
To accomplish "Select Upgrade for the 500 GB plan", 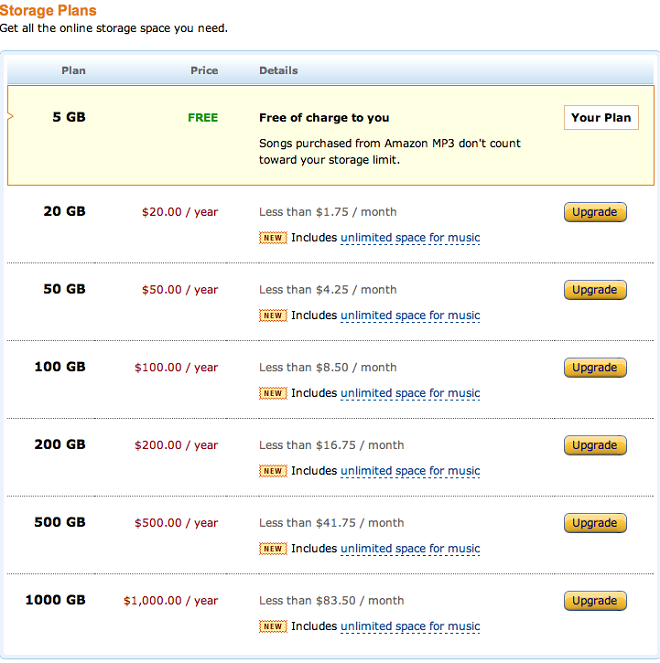I will (x=595, y=523).
